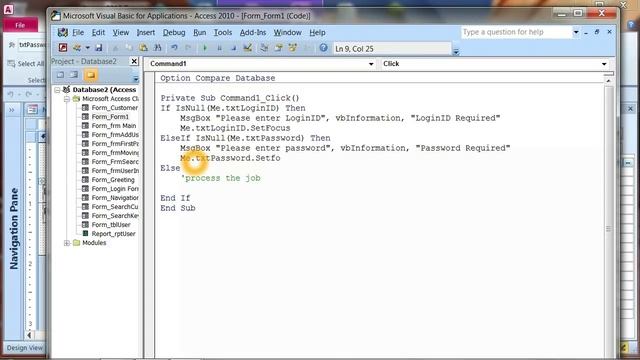640x360 pixels.
Task: Collapse Microsoft Access Class Objects folder
Action: 67,99
